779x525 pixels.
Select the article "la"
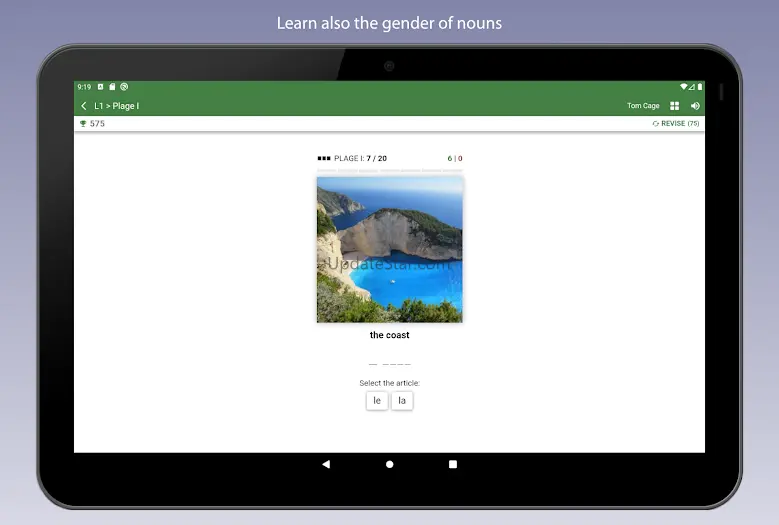pos(402,400)
